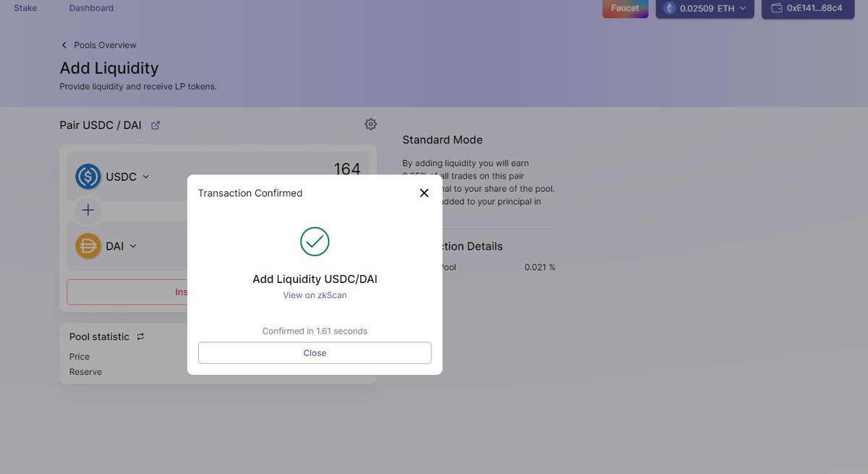Click the Pool statistic label
This screenshot has width=868, height=474.
(x=99, y=337)
